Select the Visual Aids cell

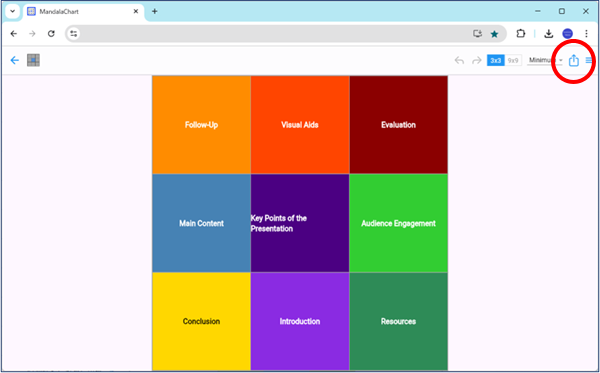point(300,125)
